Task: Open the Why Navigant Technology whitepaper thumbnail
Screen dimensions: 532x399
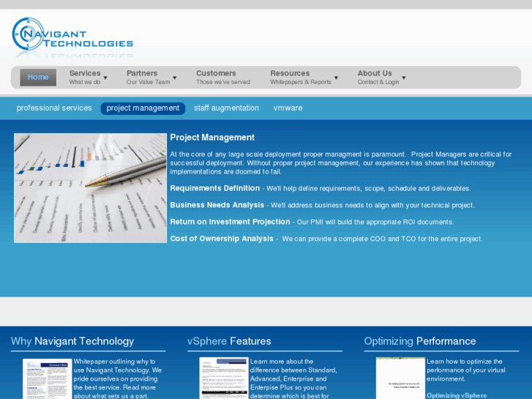Action: pos(48,379)
